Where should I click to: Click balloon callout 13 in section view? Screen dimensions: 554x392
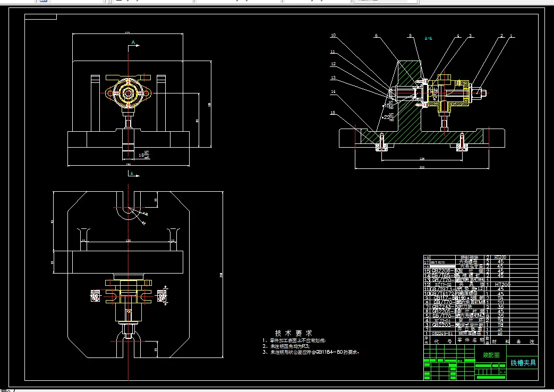point(333,78)
